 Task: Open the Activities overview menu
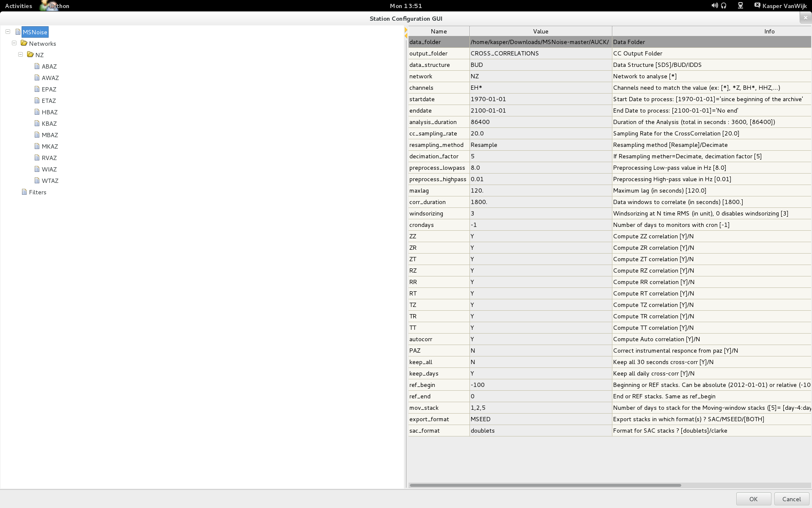(x=19, y=6)
